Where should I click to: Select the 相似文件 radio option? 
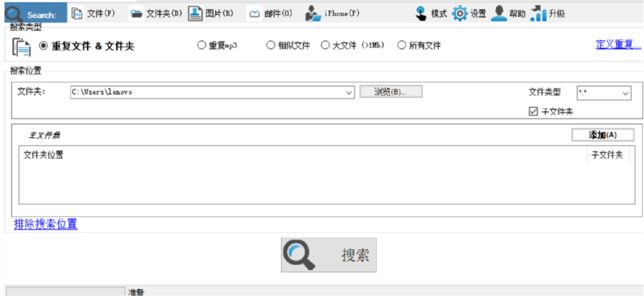pos(270,46)
